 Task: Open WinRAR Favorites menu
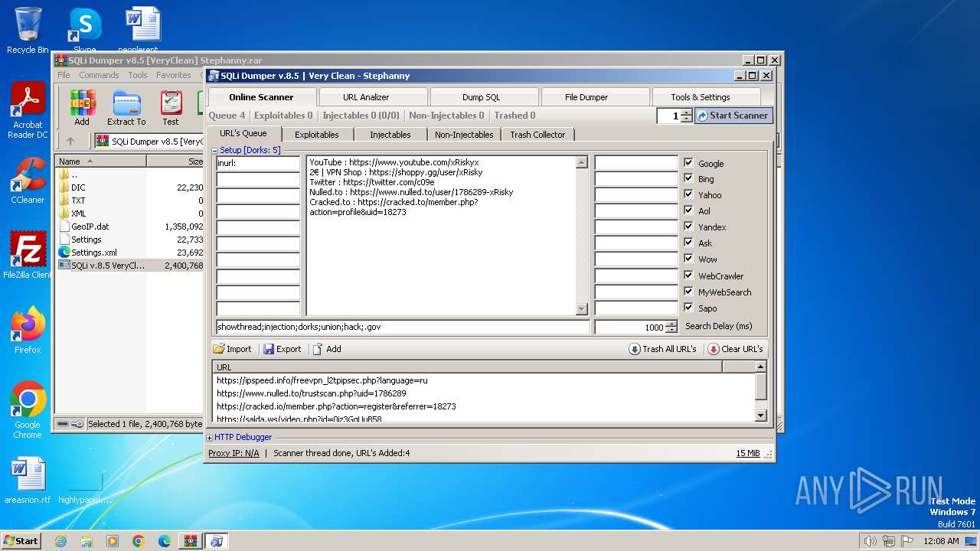[174, 75]
